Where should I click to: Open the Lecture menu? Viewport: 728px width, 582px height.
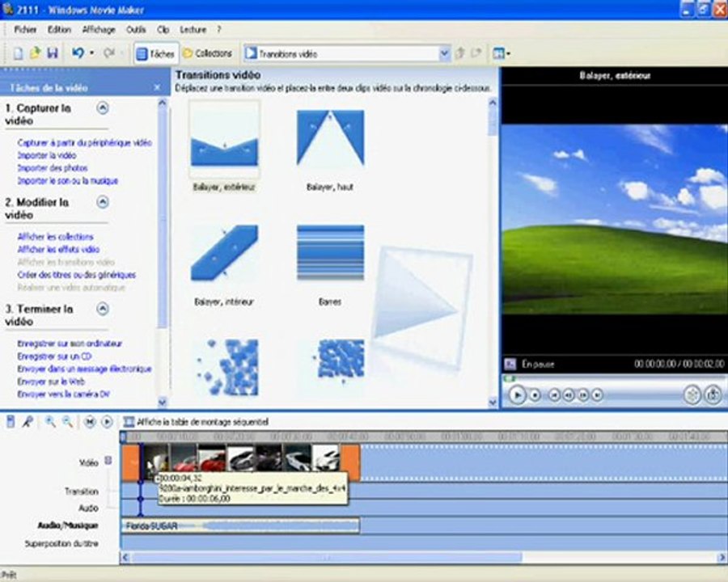pos(193,30)
